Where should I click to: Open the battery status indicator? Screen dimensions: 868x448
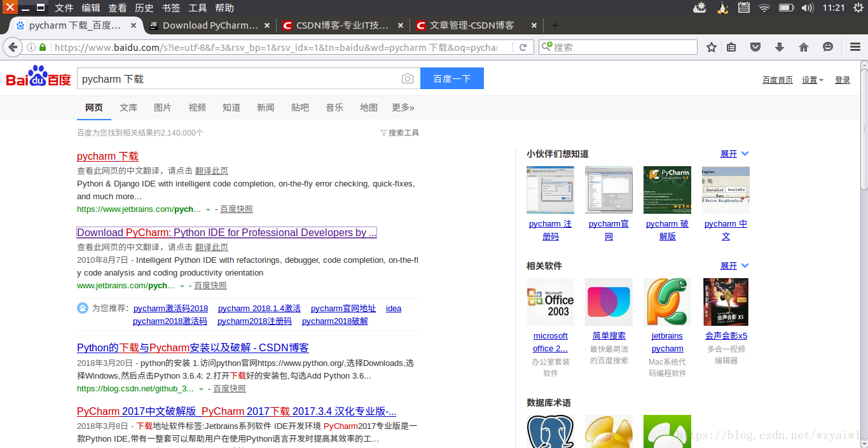(787, 8)
